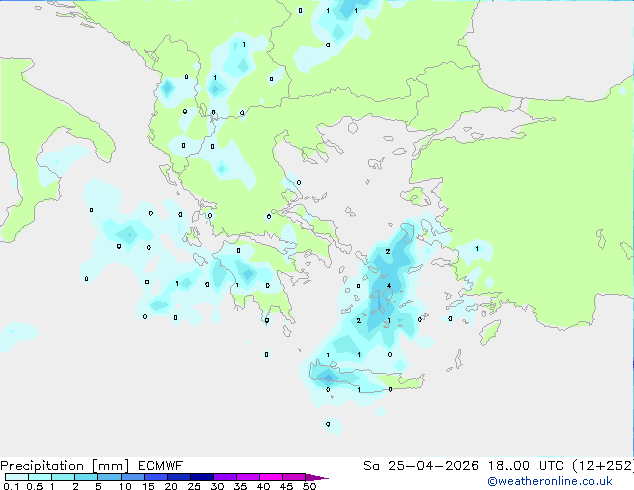Click legend scale label '50'

(309, 486)
